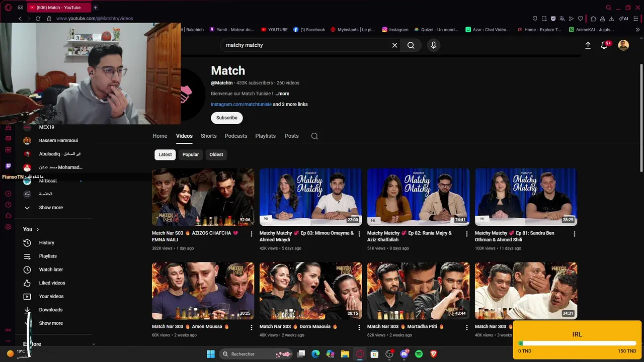
Task: Open options menu for Amen Moussa video
Action: 252,327
